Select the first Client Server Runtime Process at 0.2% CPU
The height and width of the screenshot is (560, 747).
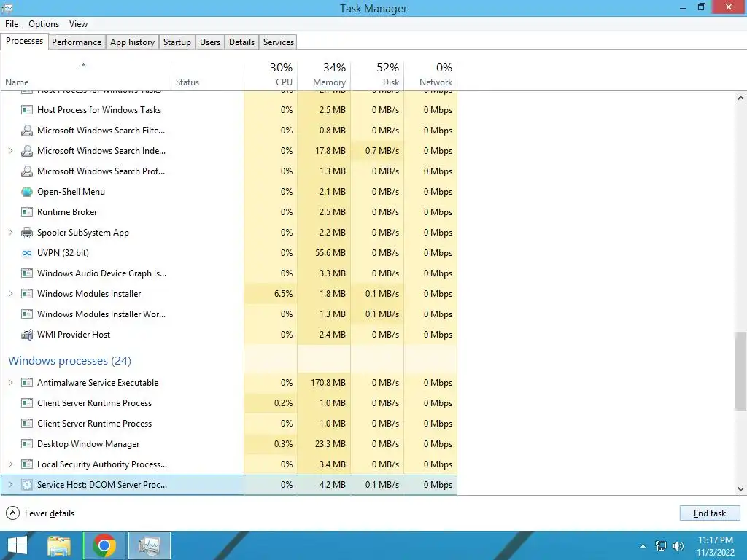coord(228,403)
